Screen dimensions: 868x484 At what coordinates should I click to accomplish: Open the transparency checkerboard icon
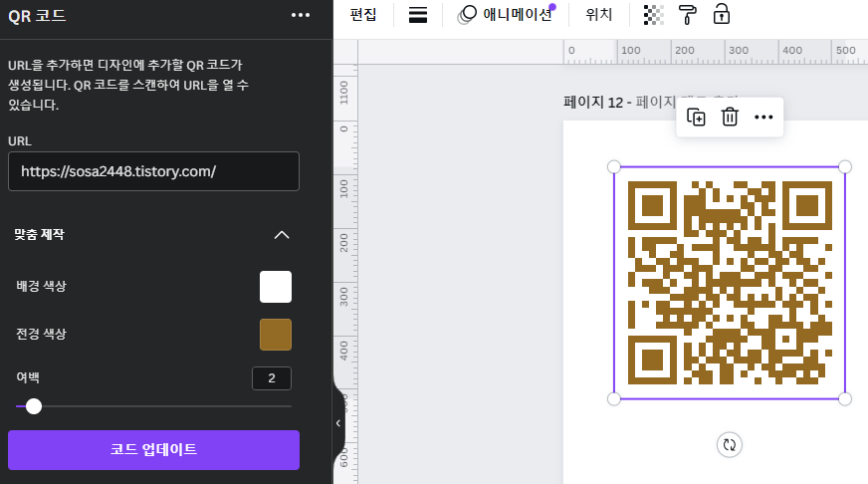pyautogui.click(x=654, y=15)
